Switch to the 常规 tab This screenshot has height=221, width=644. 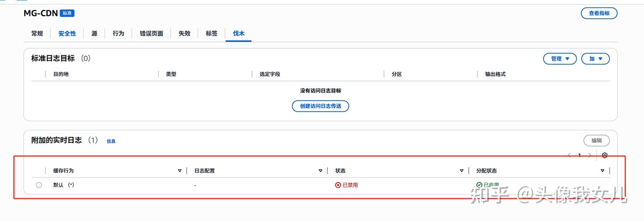point(37,34)
